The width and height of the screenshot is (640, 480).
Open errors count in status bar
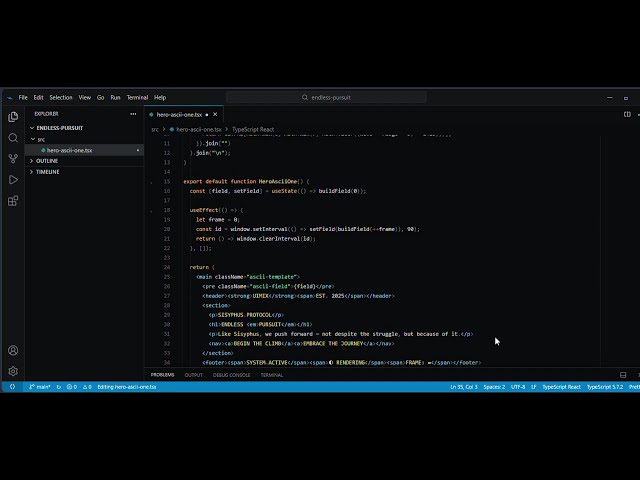(72, 387)
